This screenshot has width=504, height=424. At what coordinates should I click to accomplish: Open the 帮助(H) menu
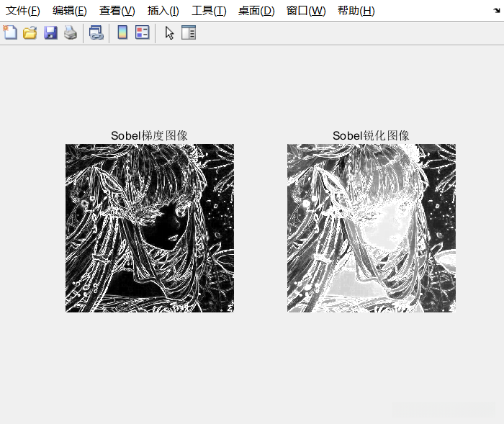(356, 11)
